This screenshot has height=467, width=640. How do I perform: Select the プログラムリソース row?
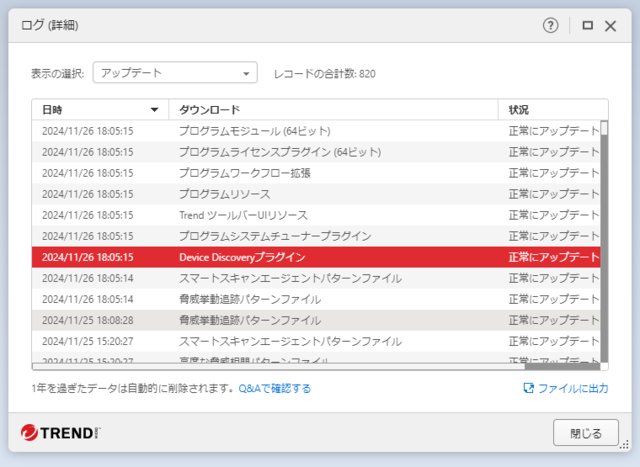pyautogui.click(x=316, y=194)
